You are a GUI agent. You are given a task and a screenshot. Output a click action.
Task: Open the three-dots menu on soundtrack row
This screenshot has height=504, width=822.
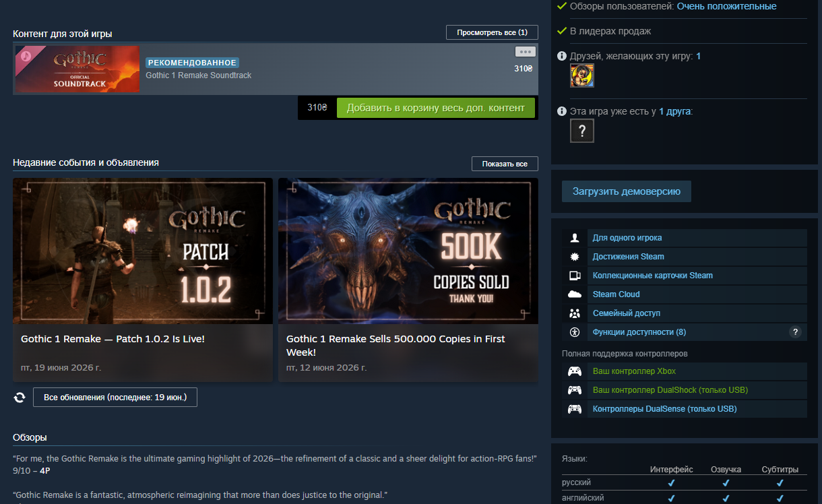coord(525,52)
